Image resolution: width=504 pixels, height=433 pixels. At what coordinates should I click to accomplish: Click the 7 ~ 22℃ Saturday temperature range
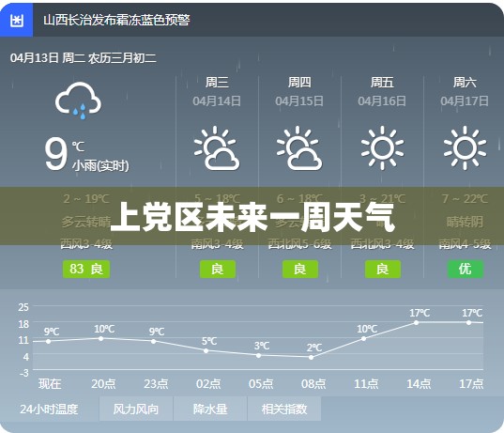pyautogui.click(x=465, y=198)
